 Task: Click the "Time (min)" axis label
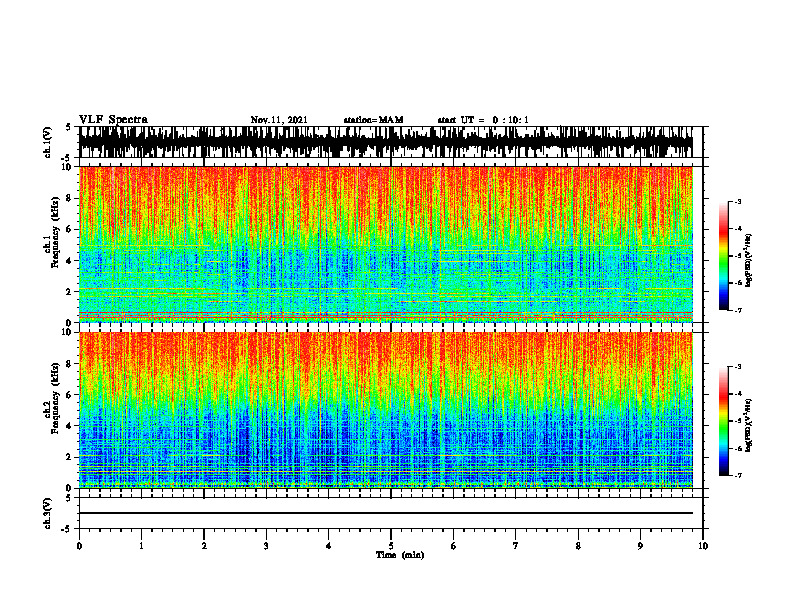[400, 555]
